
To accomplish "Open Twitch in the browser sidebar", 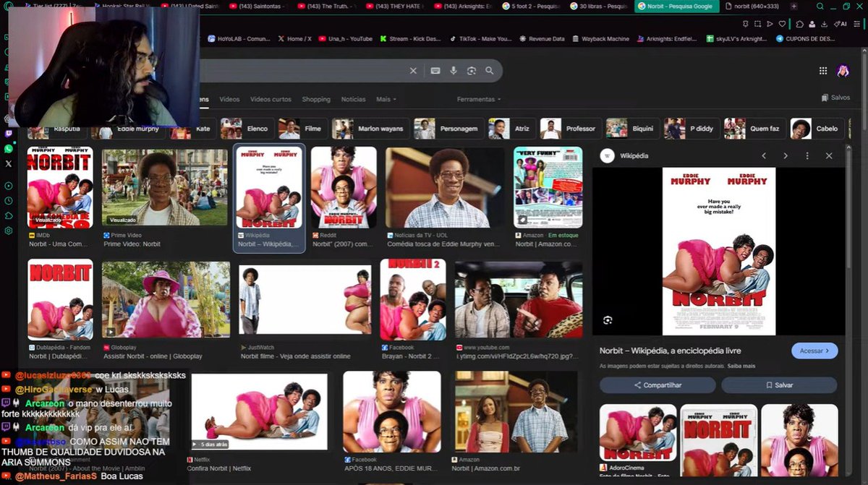I will coord(8,134).
